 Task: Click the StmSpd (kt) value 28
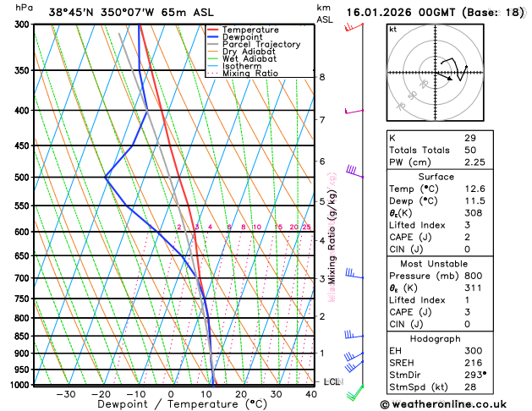coord(470,387)
